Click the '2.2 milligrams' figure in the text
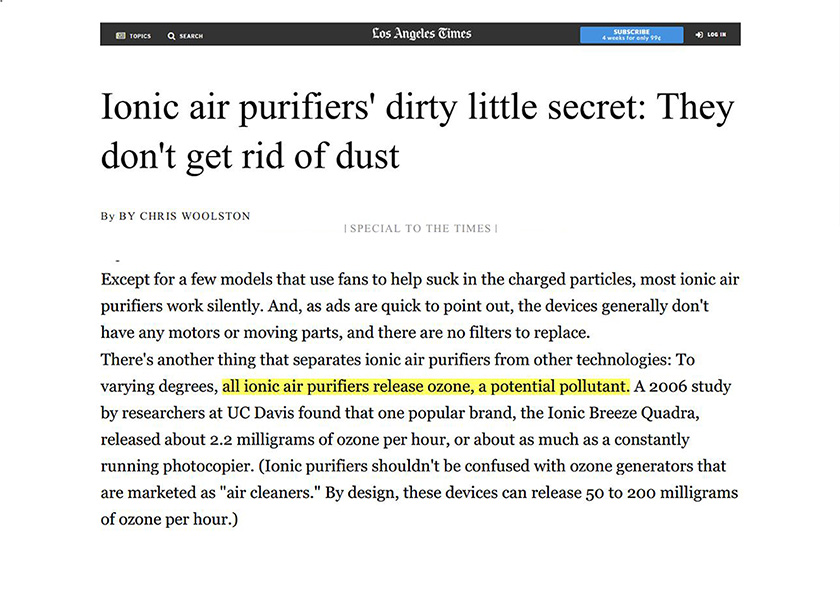The width and height of the screenshot is (840, 594). pyautogui.click(x=258, y=440)
